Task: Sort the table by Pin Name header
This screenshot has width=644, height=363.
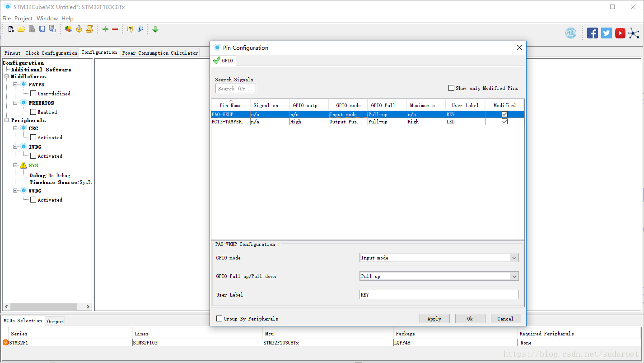Action: tap(231, 105)
